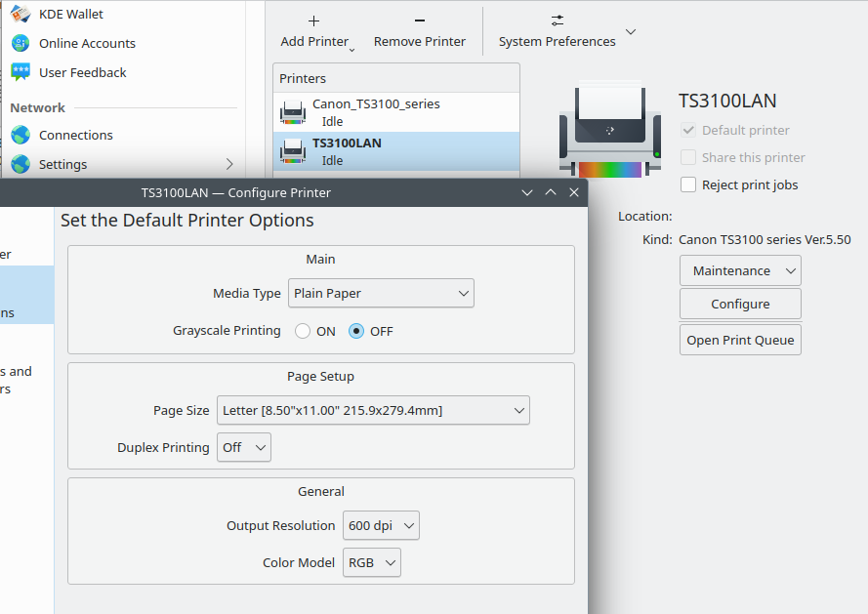The height and width of the screenshot is (614, 868).
Task: Click the System Preferences sliders icon
Action: click(x=557, y=20)
